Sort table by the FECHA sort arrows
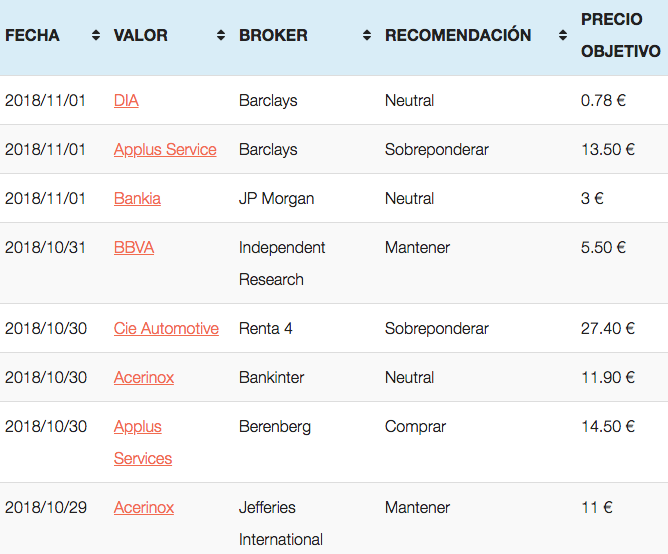 (96, 35)
